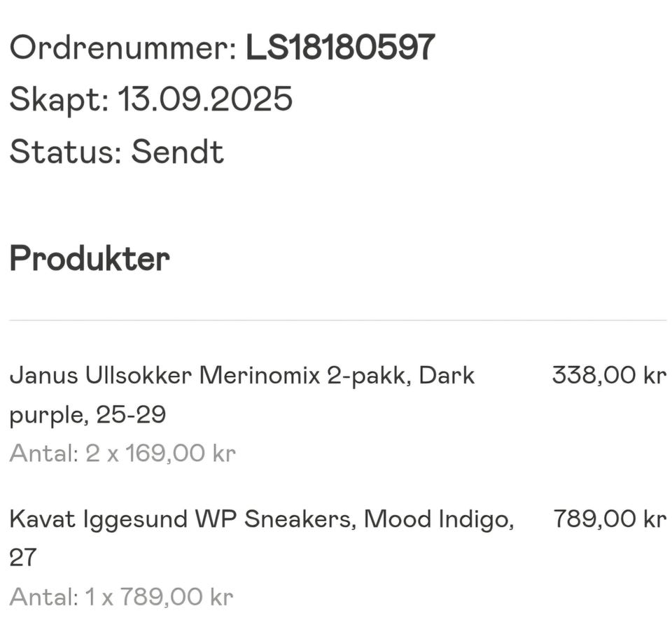
Task: Click the 338,00 kr line total
Action: tap(608, 375)
